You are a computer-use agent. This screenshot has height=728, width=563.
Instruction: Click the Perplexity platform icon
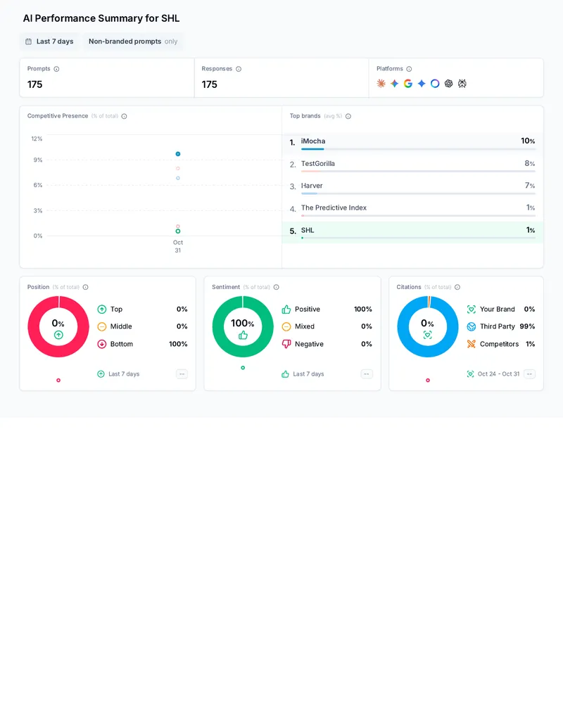point(462,84)
